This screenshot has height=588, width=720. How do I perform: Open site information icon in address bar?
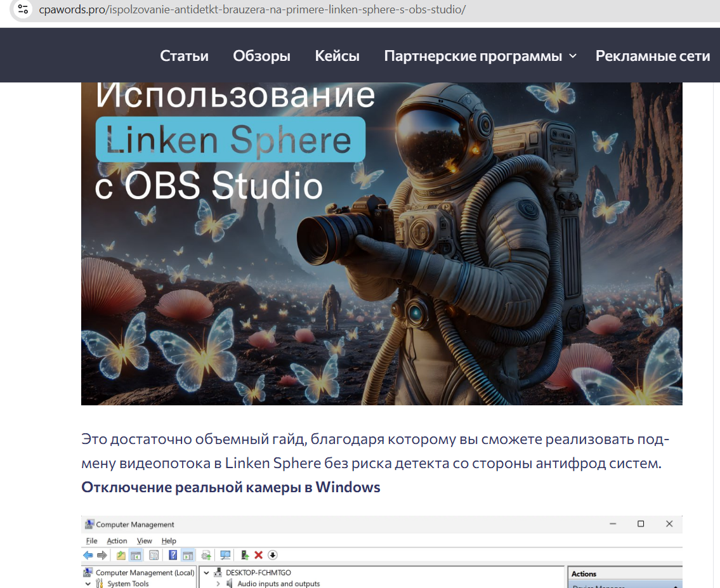pyautogui.click(x=23, y=9)
